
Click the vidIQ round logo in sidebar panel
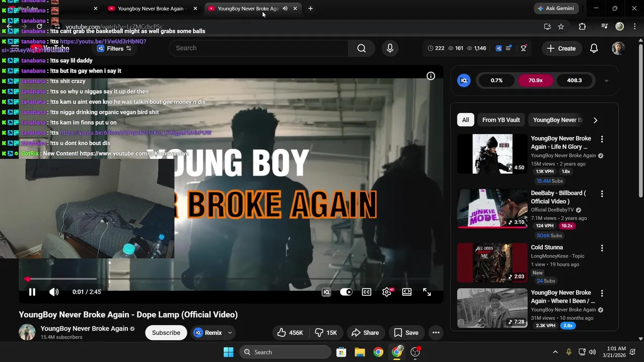point(464,80)
